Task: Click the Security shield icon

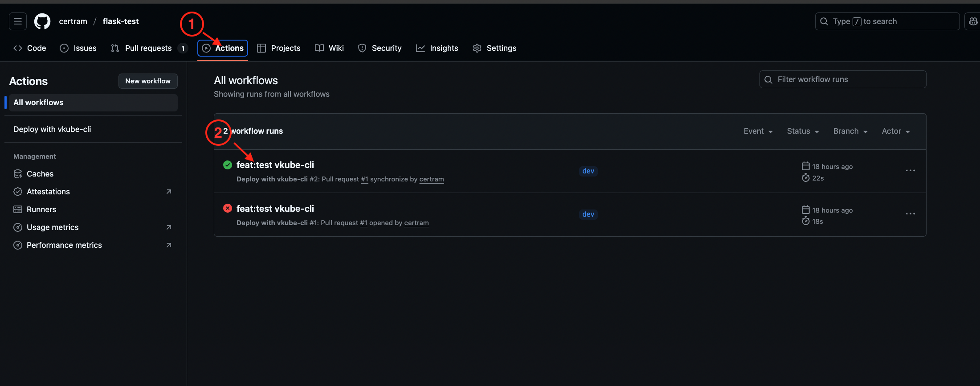Action: [x=362, y=48]
